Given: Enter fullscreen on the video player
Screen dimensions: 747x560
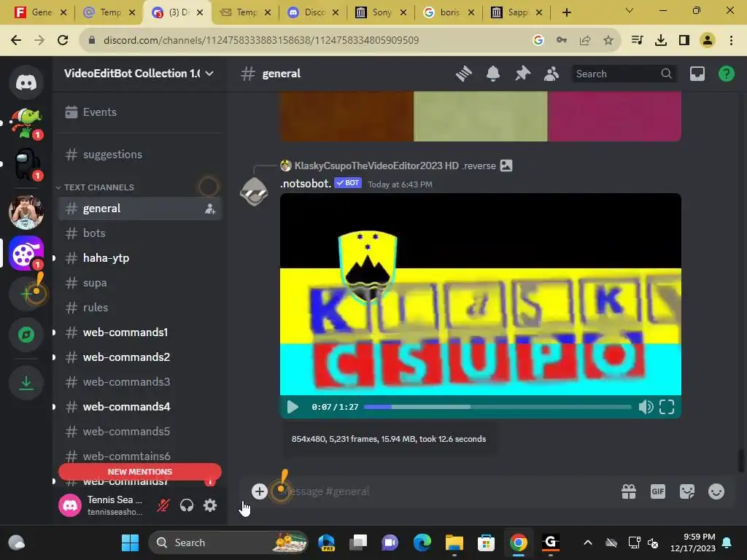Looking at the screenshot, I should click(667, 407).
